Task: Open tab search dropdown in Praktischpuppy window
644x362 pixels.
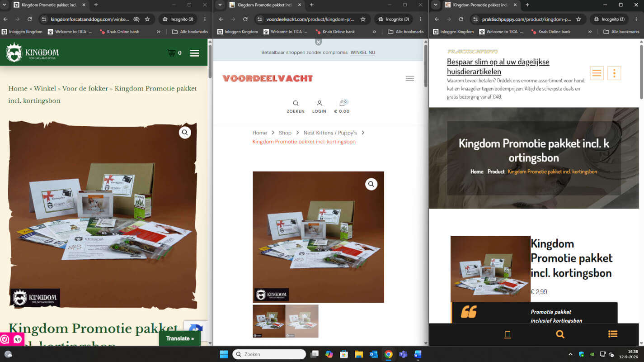Action: point(436,5)
